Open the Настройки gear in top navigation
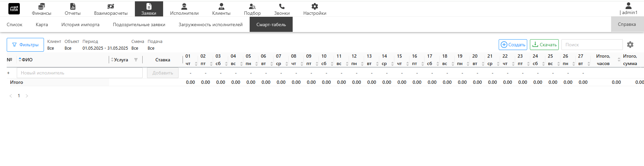Screen dimensions: 644x166 point(314,6)
